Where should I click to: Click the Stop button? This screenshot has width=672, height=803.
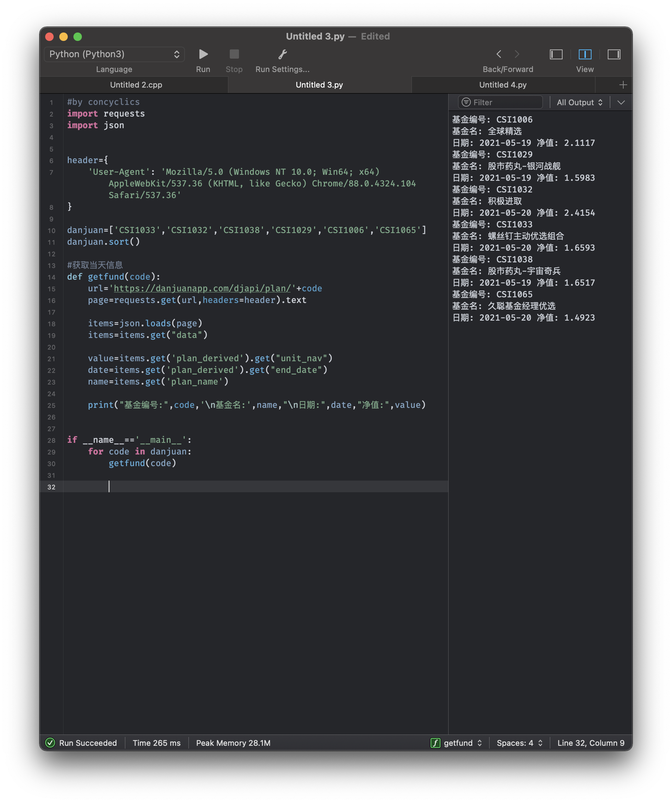[234, 54]
